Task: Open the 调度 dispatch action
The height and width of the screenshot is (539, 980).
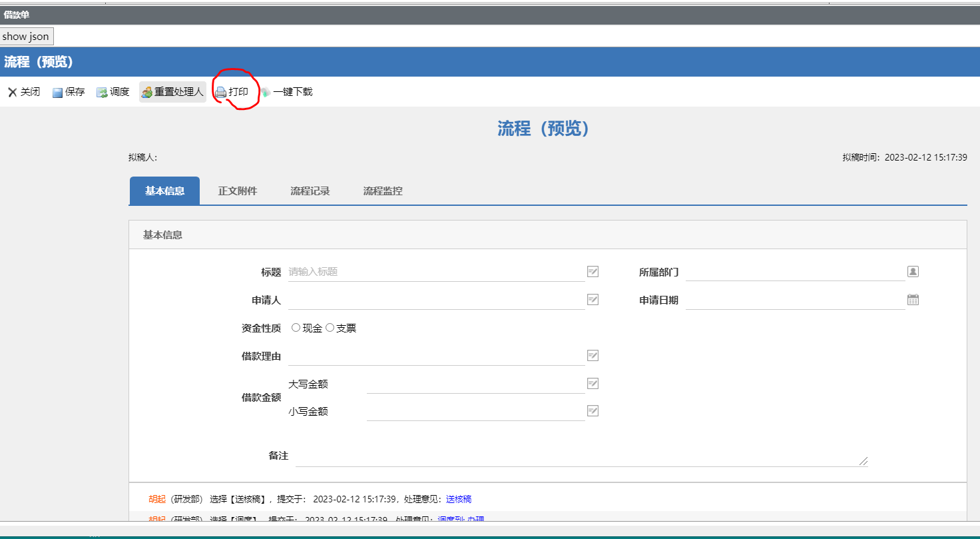Action: coord(113,92)
